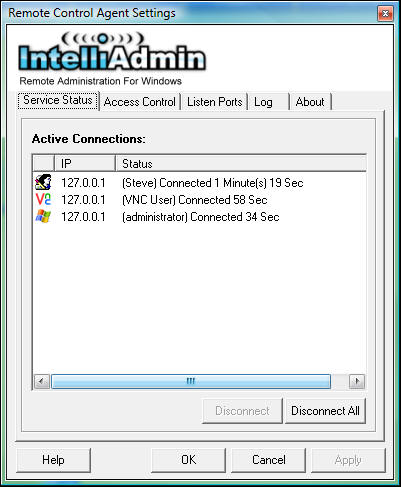
Task: Select the administrator Windows flag icon
Action: coord(43,216)
